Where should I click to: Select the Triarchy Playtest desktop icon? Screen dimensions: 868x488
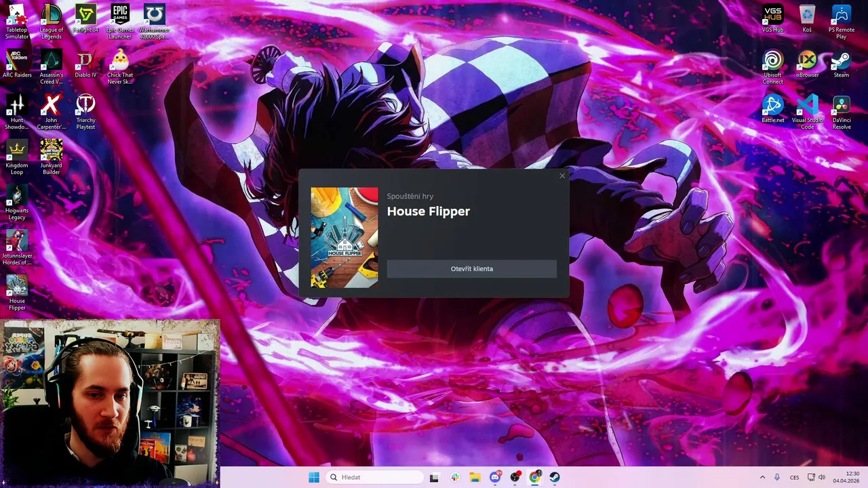pos(85,113)
